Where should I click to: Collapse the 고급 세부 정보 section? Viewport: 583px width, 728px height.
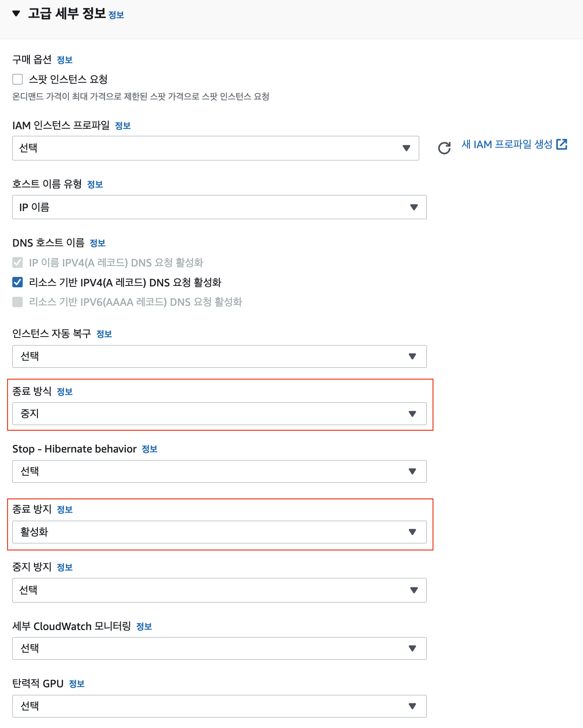point(17,14)
